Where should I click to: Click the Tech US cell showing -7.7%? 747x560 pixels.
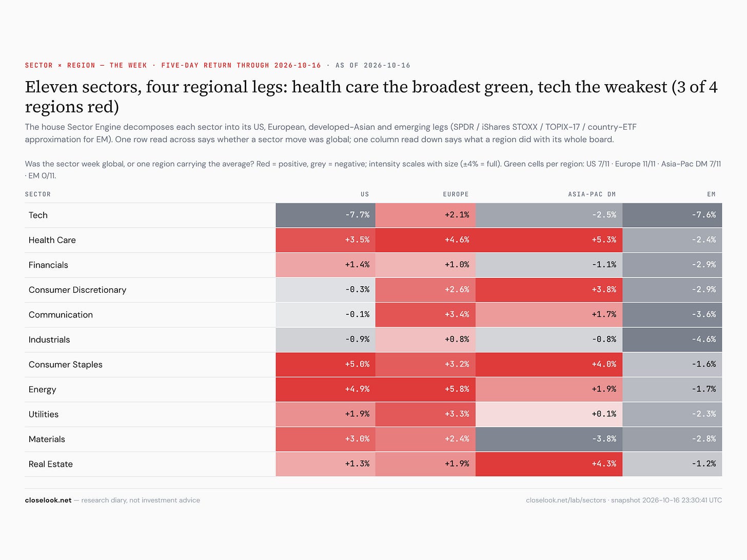325,215
